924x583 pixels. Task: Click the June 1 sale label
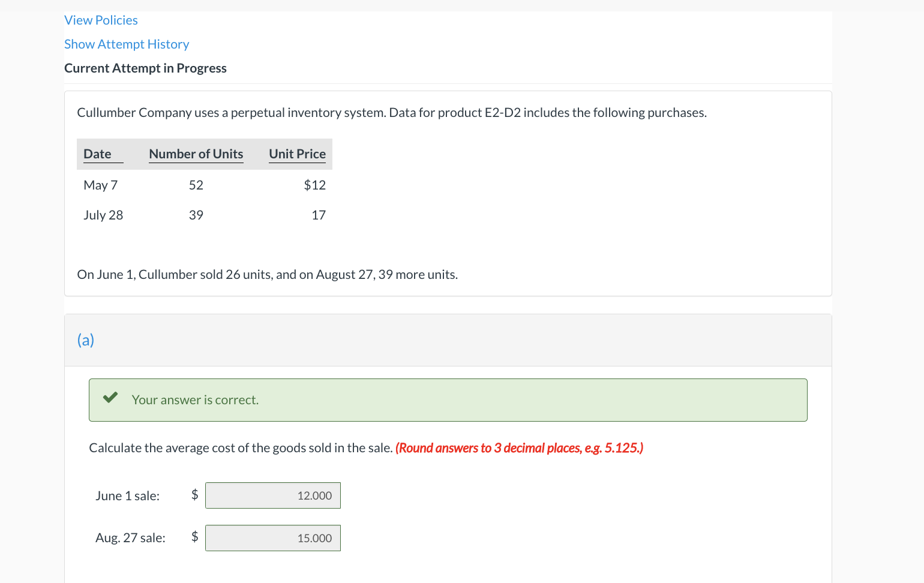(128, 496)
